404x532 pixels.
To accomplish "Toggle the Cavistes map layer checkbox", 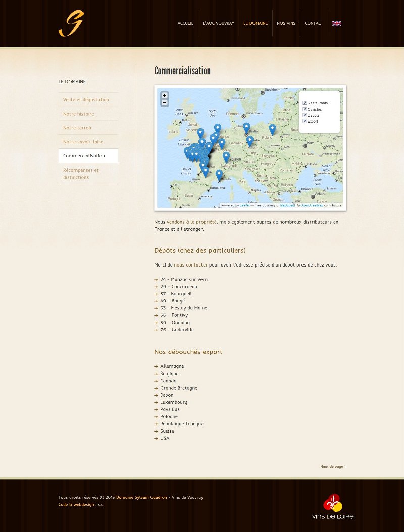I will tap(305, 109).
